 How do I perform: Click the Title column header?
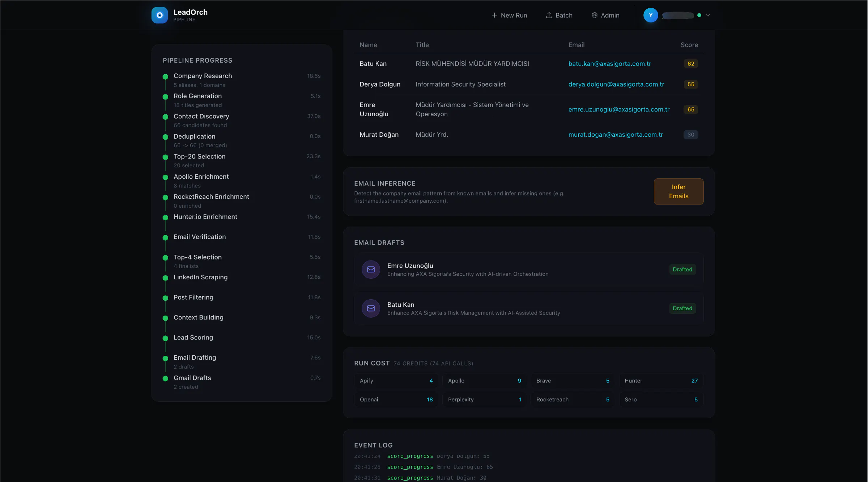click(x=422, y=45)
